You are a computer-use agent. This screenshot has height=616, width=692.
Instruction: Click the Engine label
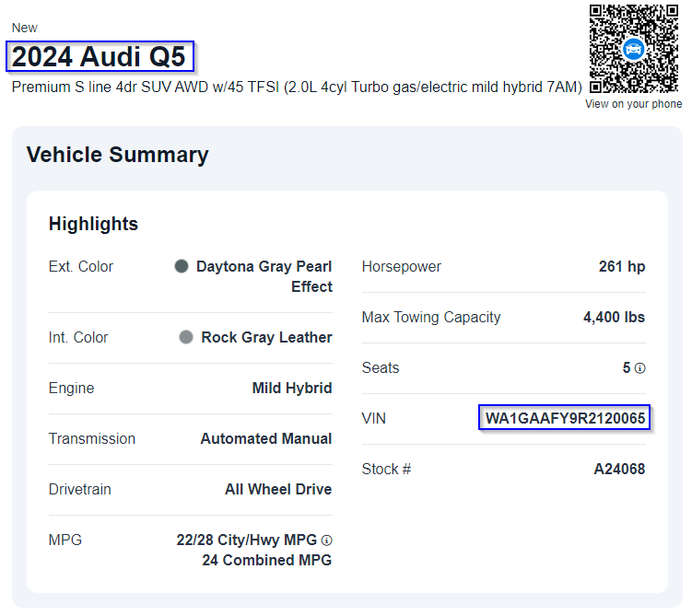(72, 388)
